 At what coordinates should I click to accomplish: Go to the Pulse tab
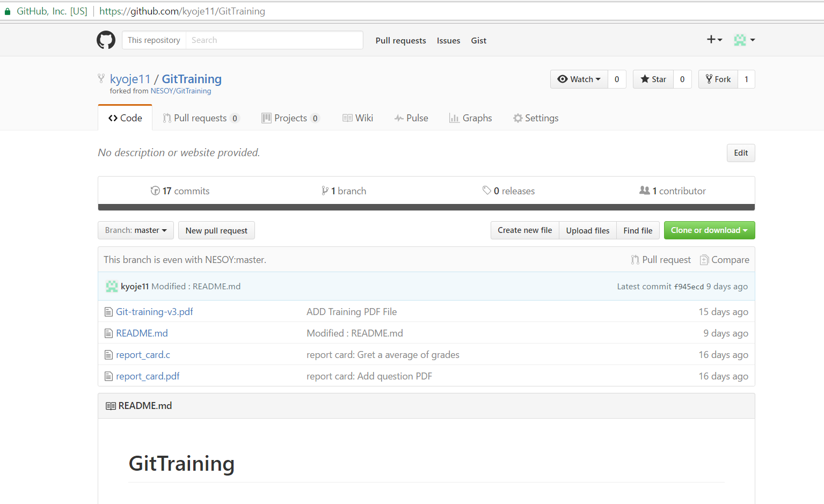[411, 118]
